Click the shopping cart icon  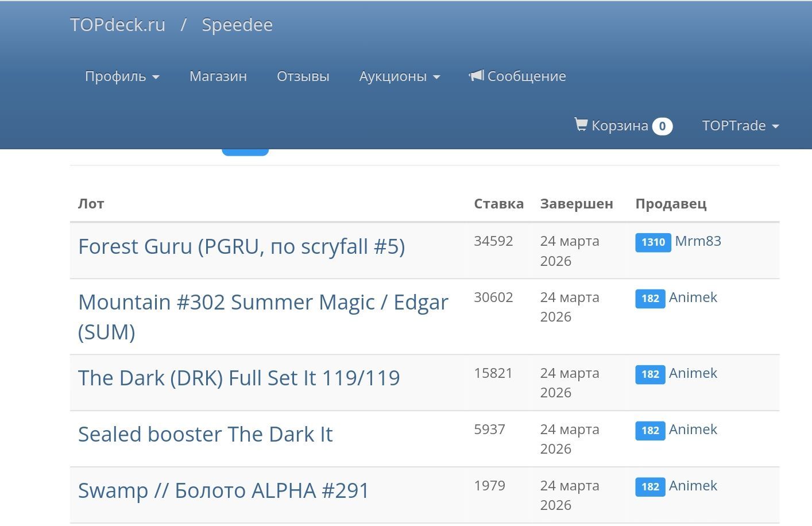click(581, 125)
